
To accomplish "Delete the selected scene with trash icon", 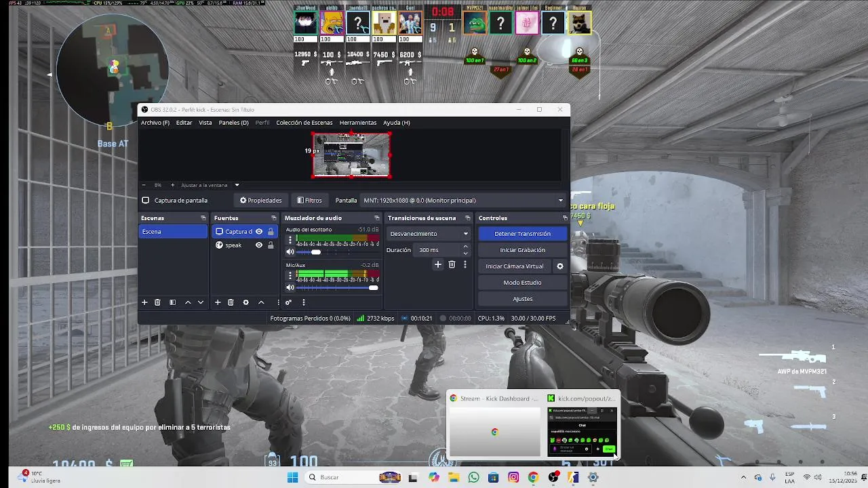I will coord(157,302).
